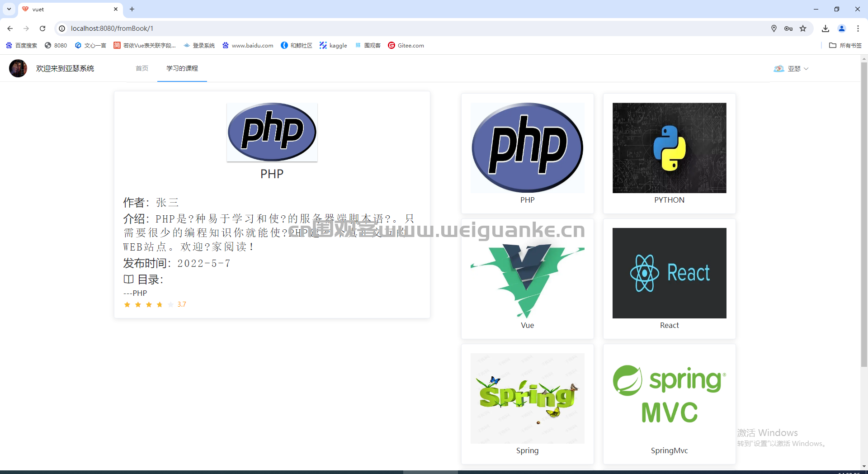The height and width of the screenshot is (474, 868).
Task: Open the password key icon
Action: (x=788, y=28)
